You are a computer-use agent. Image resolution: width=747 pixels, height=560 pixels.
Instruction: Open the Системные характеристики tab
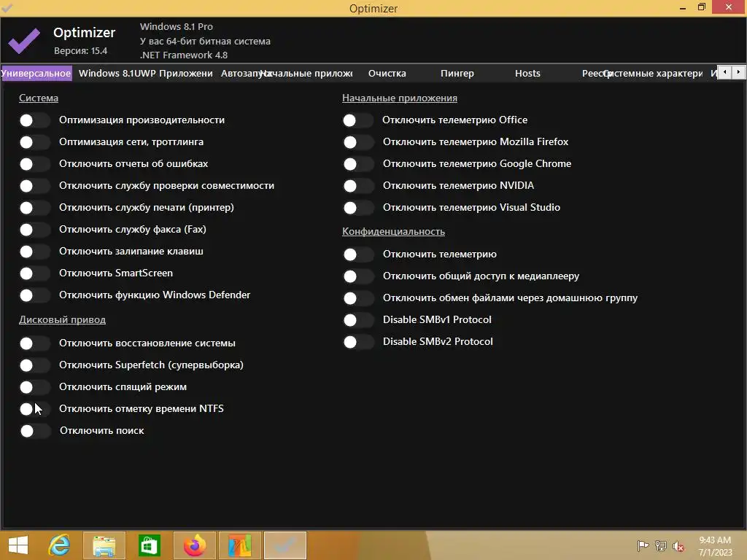(655, 74)
